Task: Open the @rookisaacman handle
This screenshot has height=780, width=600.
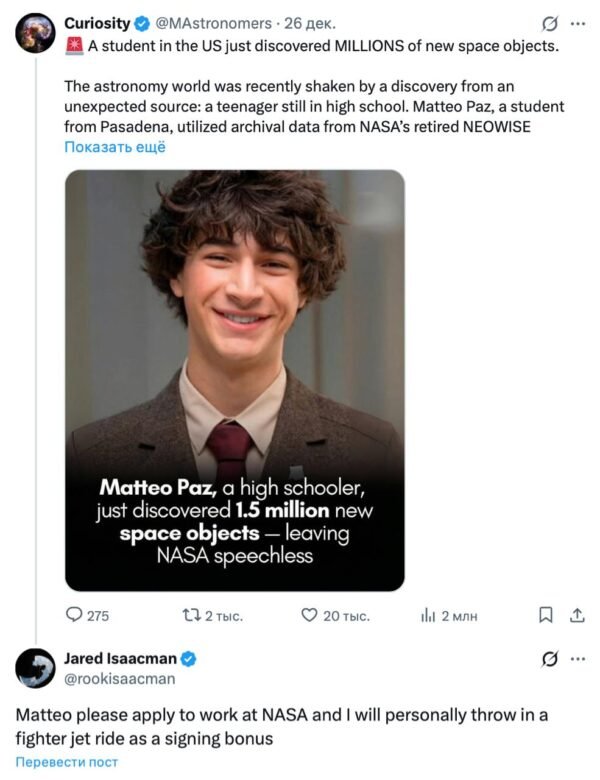Action: [x=119, y=679]
